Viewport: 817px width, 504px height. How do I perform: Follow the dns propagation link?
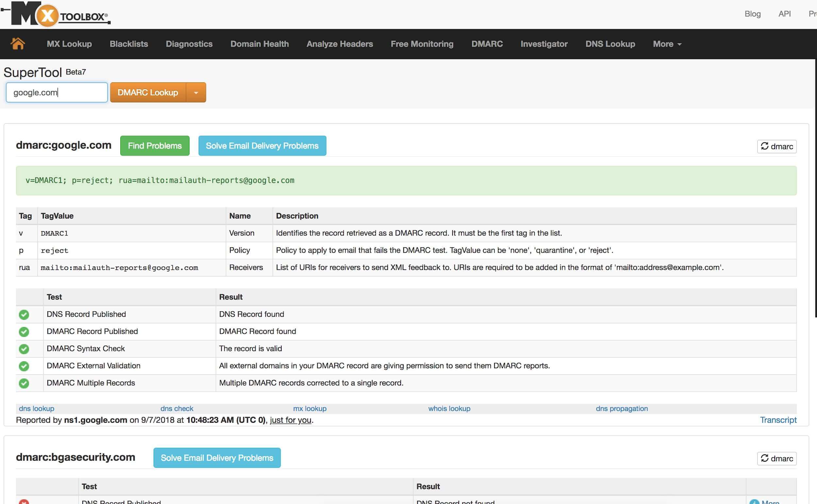click(622, 408)
